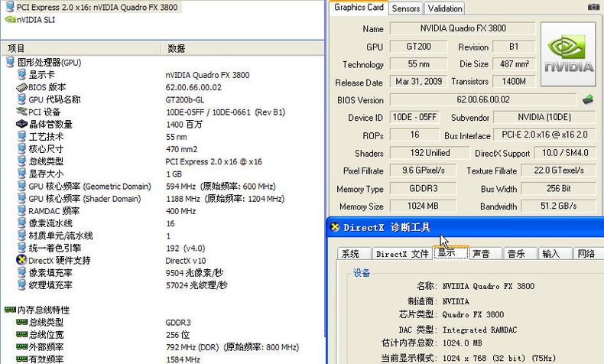Click the 内存总线特性 memory icon

pyautogui.click(x=10, y=309)
